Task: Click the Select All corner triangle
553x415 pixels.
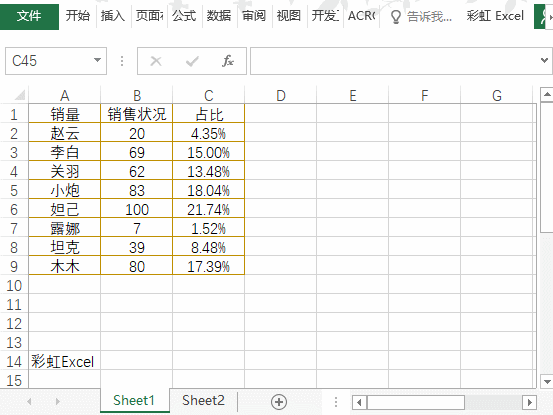Action: (x=19, y=95)
